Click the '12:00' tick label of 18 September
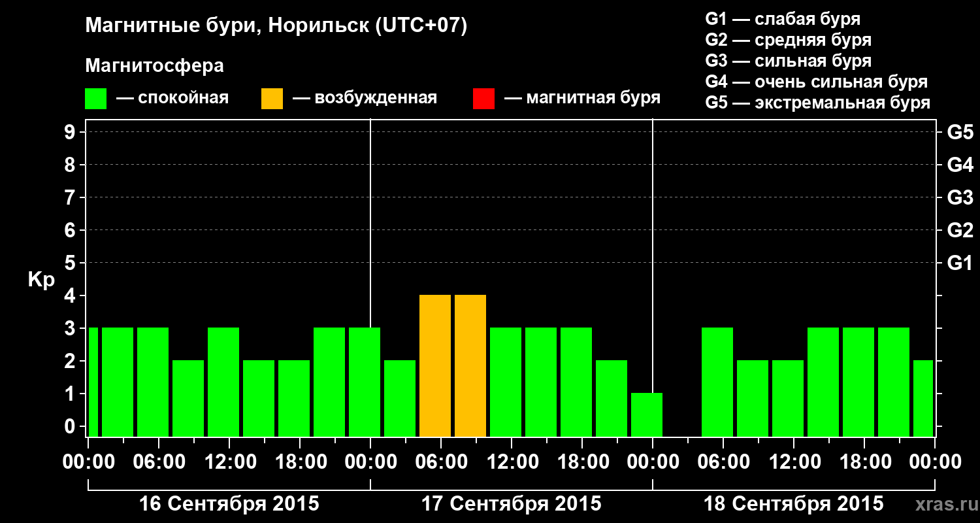Image resolution: width=980 pixels, height=523 pixels. point(794,462)
